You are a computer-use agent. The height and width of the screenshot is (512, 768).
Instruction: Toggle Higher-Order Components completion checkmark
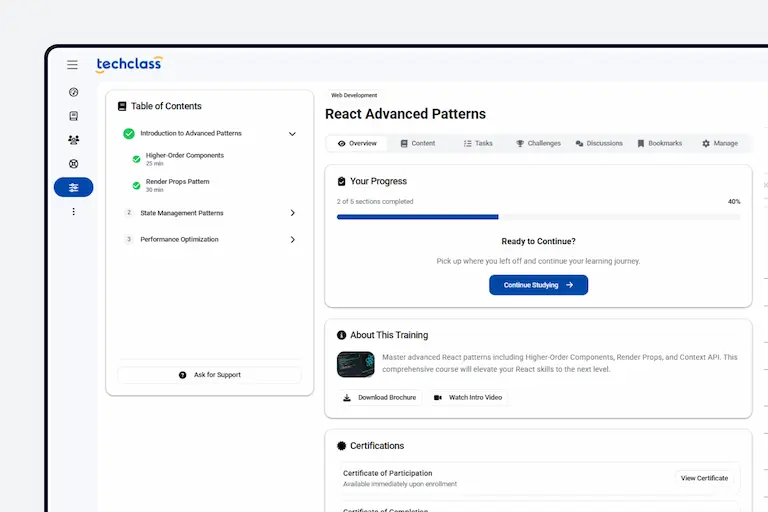click(x=137, y=159)
